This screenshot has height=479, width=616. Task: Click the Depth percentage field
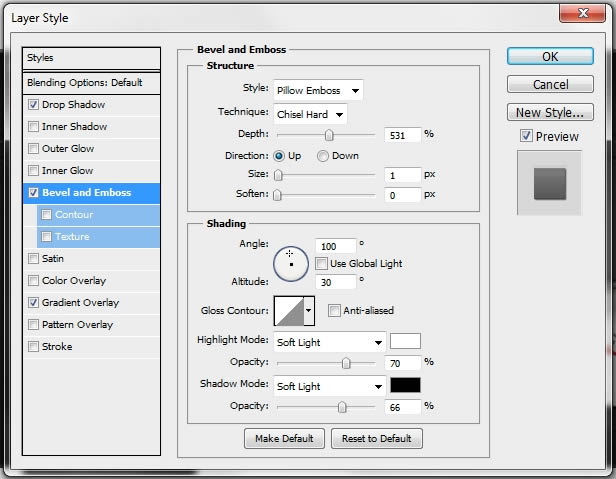click(403, 136)
